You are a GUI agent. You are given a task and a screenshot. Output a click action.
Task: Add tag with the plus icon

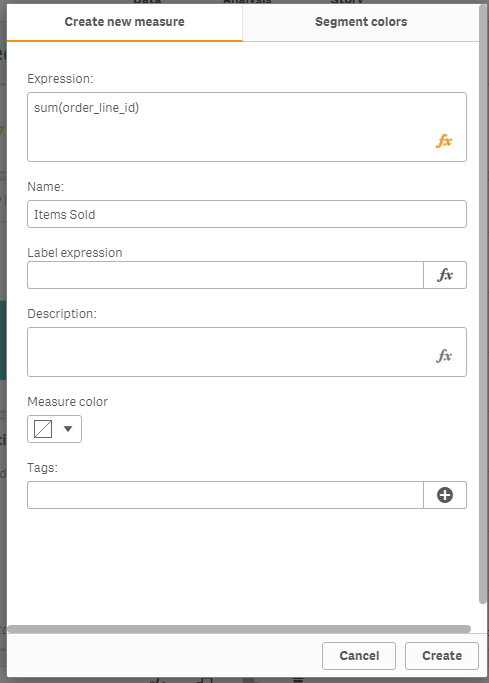pos(445,495)
